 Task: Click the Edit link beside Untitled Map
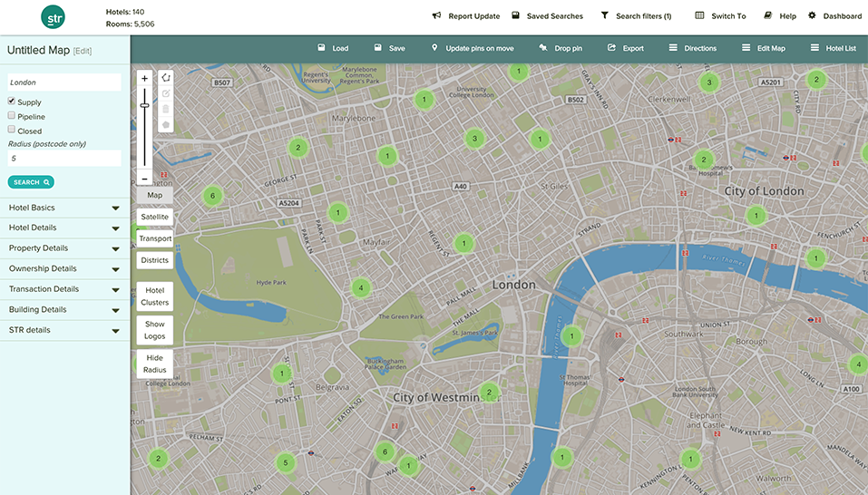point(83,52)
